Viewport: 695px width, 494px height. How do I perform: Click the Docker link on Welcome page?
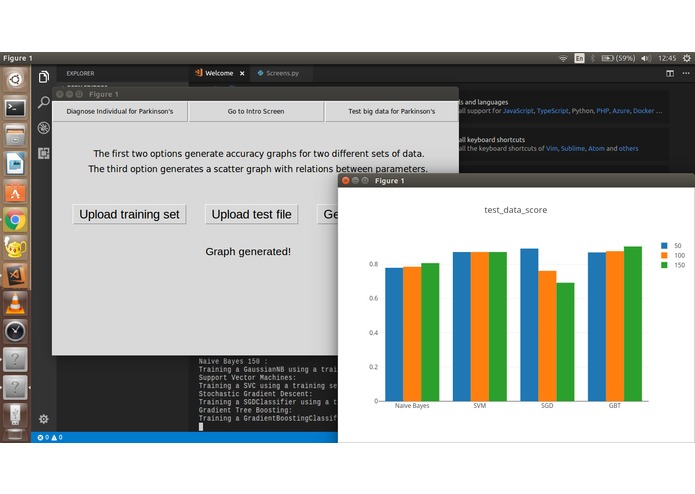643,111
